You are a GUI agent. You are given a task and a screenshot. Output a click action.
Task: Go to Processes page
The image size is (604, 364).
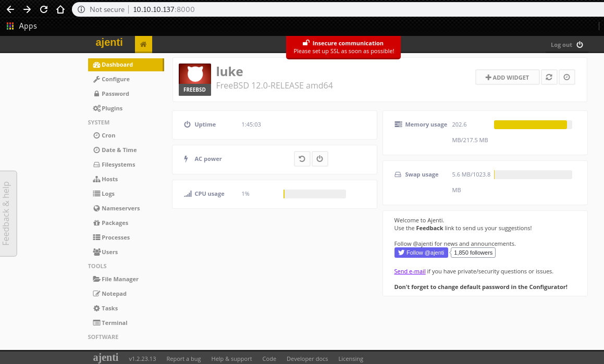(x=115, y=237)
